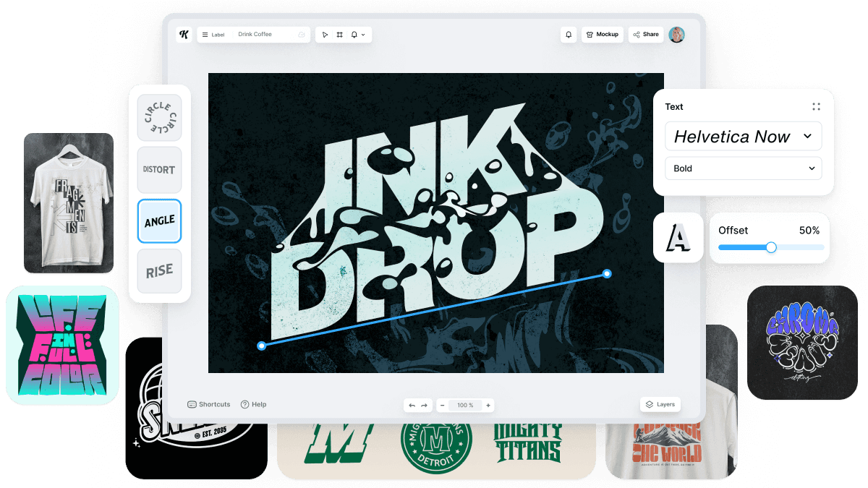Click the redo arrow icon

point(425,405)
